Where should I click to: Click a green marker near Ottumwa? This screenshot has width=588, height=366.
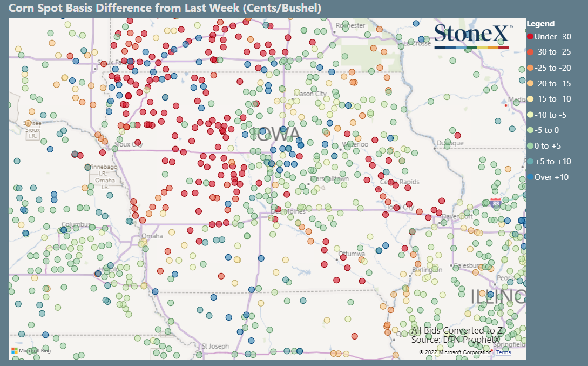[x=360, y=248]
